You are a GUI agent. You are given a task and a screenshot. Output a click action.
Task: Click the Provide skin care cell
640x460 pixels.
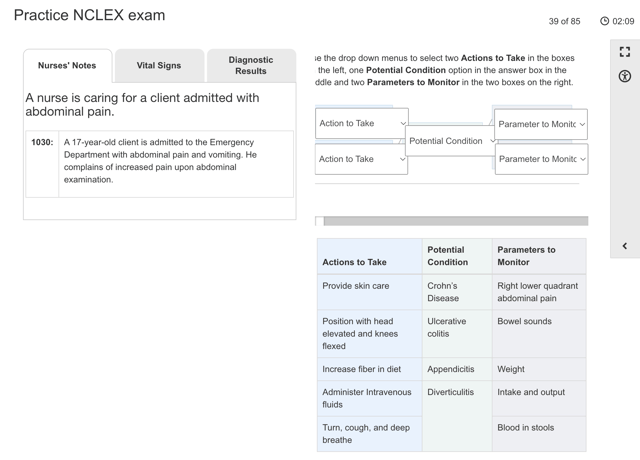pos(356,286)
